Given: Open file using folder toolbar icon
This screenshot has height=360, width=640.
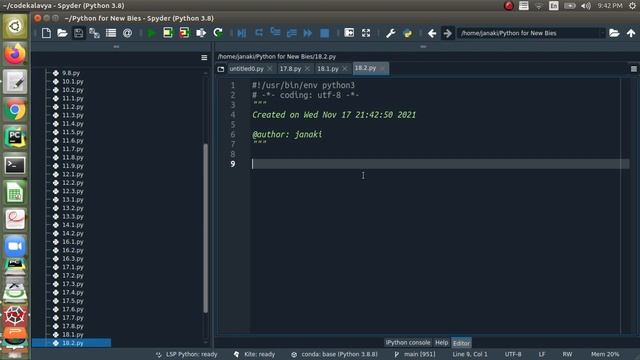Looking at the screenshot, I should [62, 33].
